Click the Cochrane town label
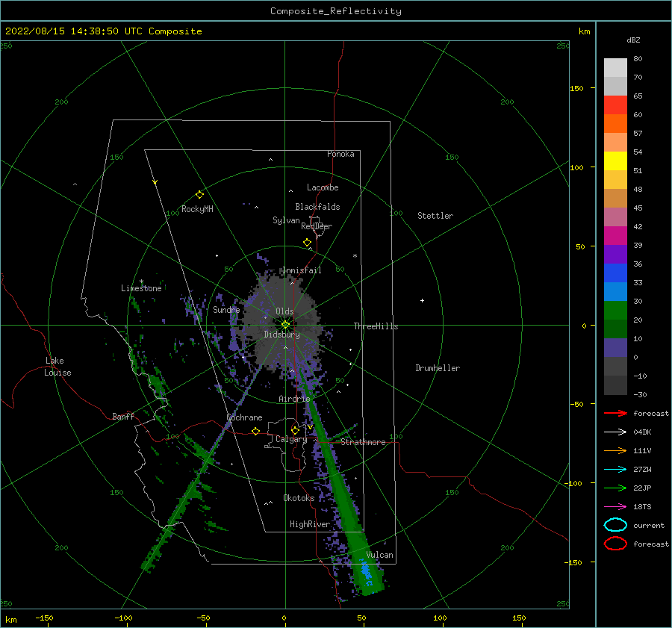672x628 pixels. click(x=244, y=417)
